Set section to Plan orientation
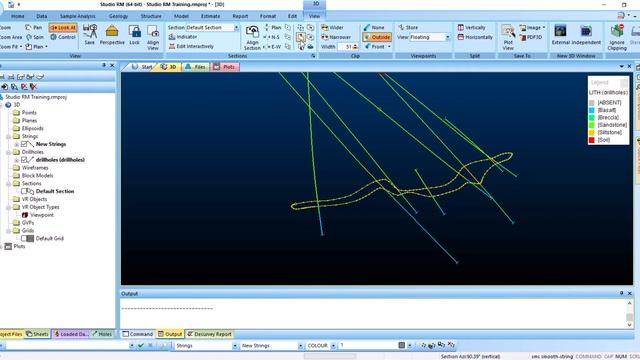Viewport: 640px width, 360px height. pyautogui.click(x=273, y=27)
